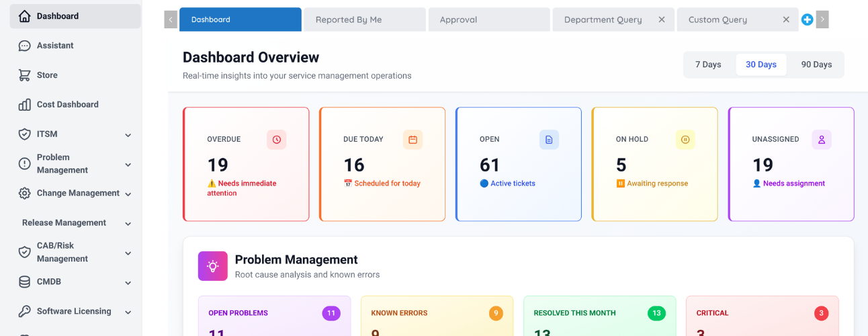868x336 pixels.
Task: Expand the ITSM sidebar menu
Action: 128,135
